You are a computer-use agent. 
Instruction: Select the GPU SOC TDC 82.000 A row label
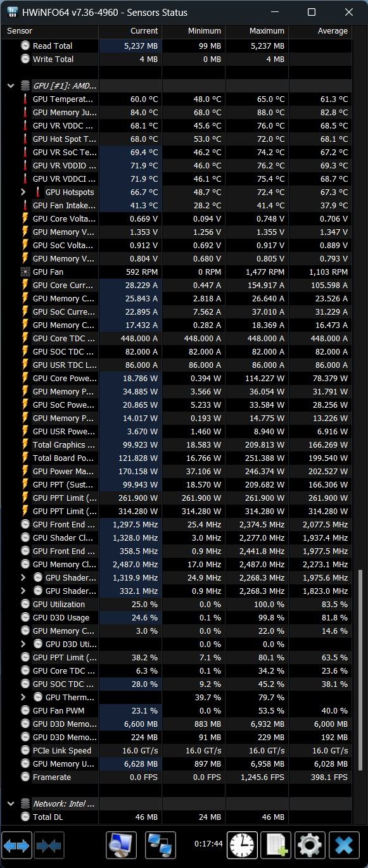[x=64, y=351]
